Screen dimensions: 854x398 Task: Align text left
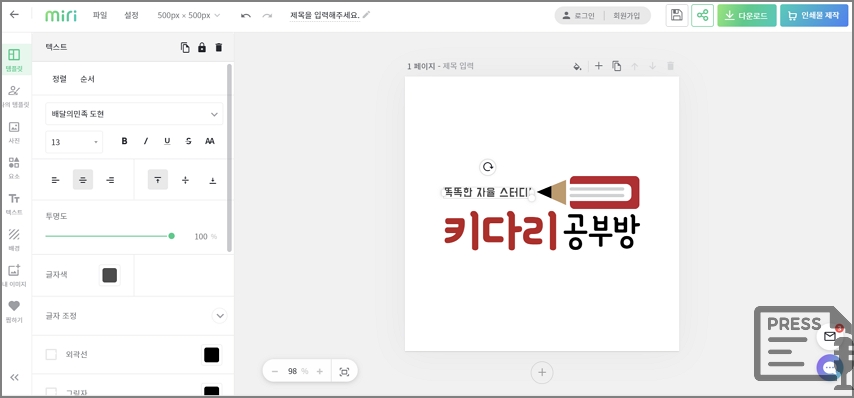[x=56, y=180]
